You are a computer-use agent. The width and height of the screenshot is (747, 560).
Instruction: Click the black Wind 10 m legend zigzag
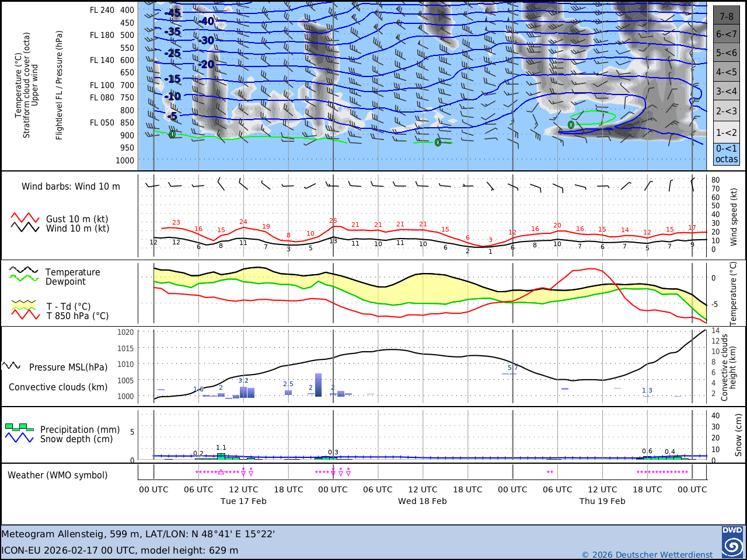(25, 228)
